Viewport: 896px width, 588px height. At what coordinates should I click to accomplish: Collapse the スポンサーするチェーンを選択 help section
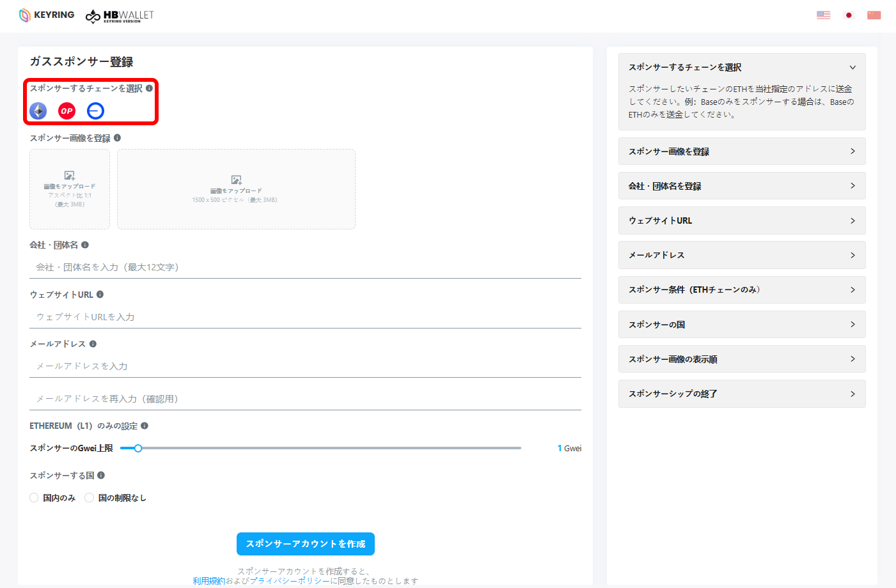pos(852,68)
